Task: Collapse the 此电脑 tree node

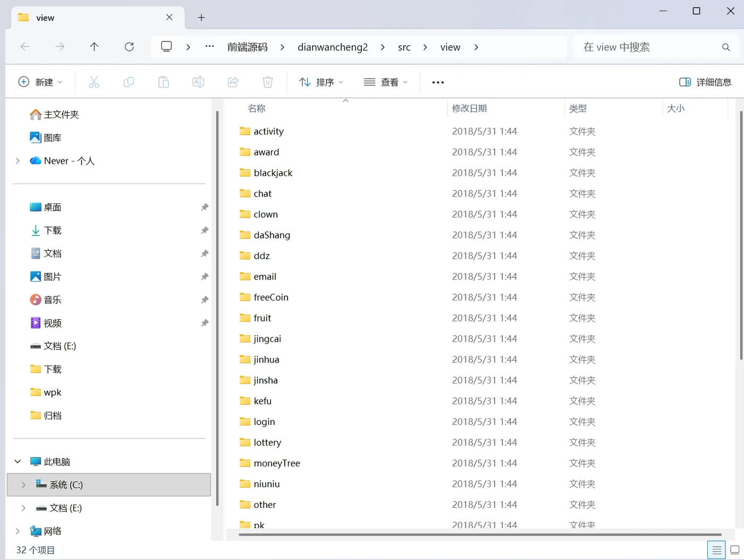Action: [x=18, y=462]
